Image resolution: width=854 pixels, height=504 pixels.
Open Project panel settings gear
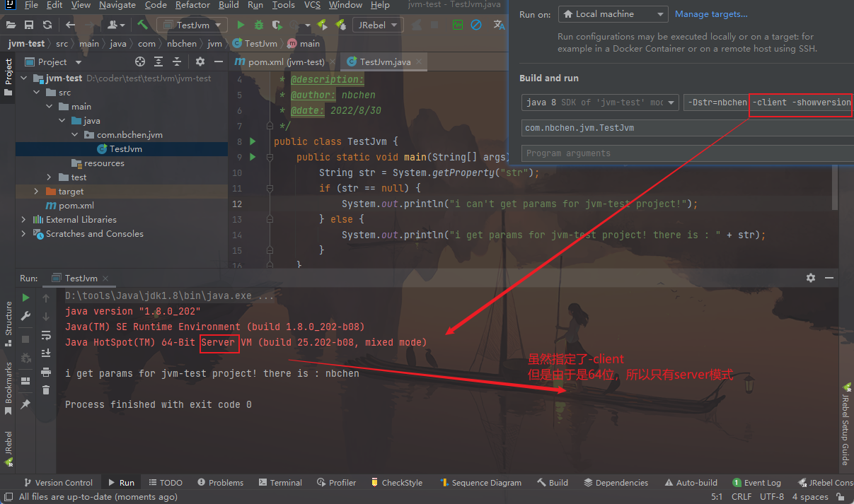click(200, 62)
